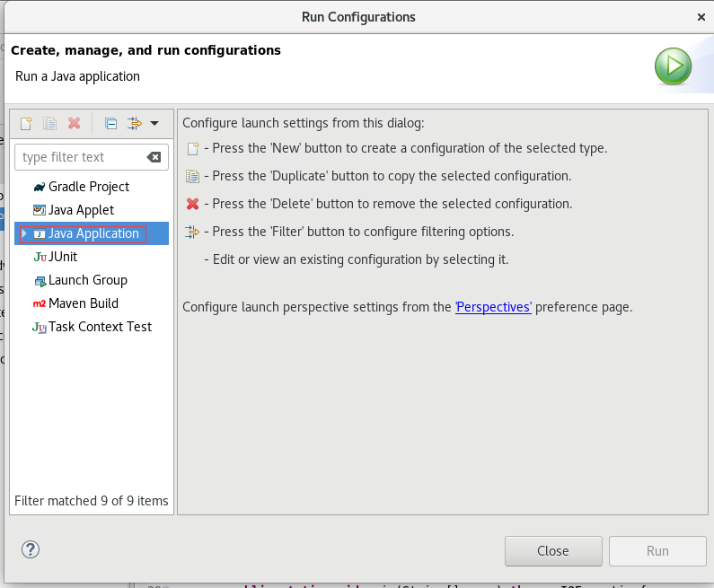The width and height of the screenshot is (714, 588).
Task: Click 'Configure launch settings from this dialog:' text
Action: coord(304,123)
